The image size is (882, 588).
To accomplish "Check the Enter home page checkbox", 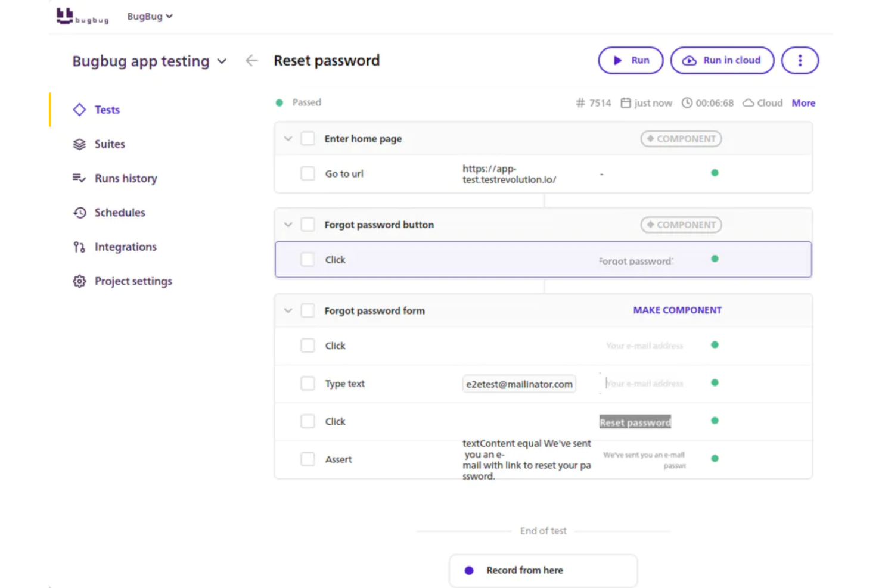I will pos(308,138).
